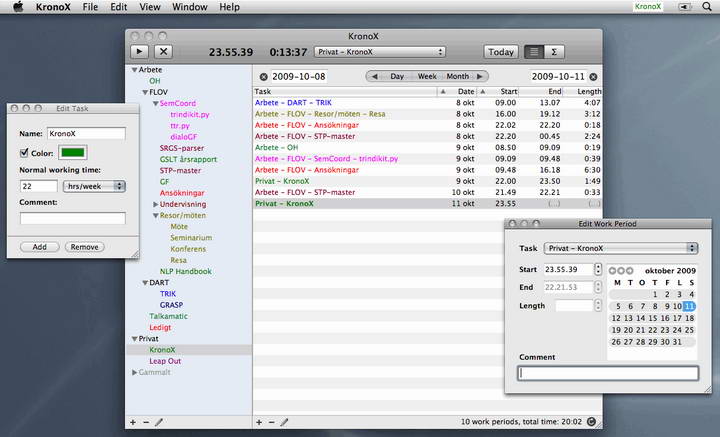Screen dimensions: 720x437
Task: Select the Month view segment
Action: pyautogui.click(x=457, y=76)
